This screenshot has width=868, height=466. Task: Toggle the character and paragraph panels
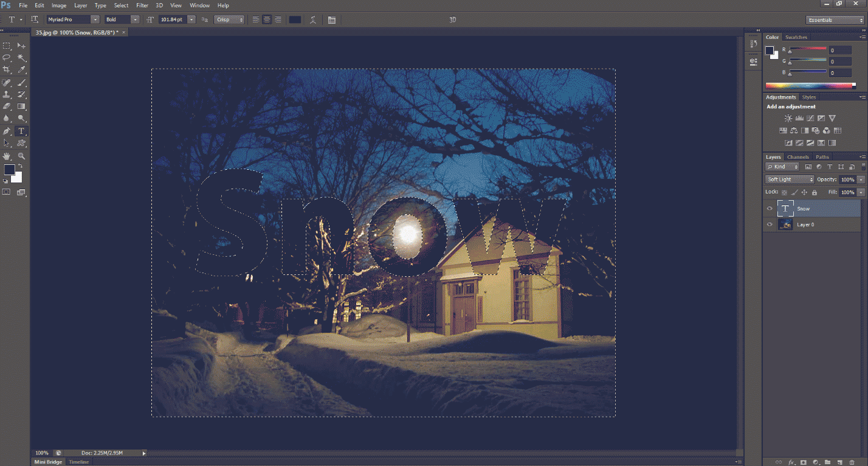tap(331, 19)
